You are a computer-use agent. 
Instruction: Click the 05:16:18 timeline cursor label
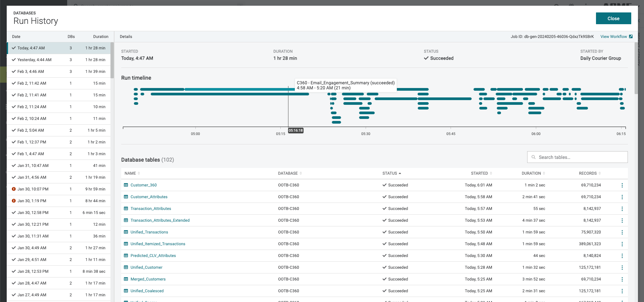296,130
